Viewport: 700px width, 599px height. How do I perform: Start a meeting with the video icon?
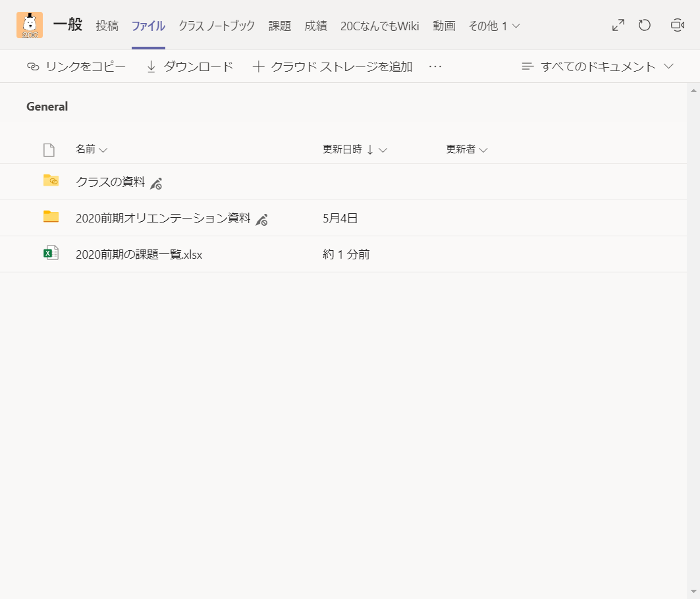click(677, 26)
